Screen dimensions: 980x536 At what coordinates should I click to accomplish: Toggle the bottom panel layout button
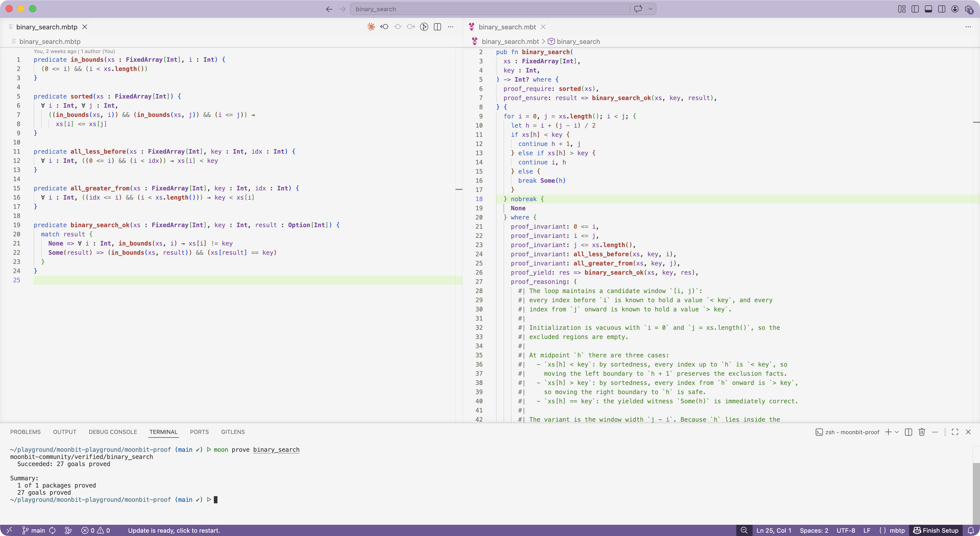pos(928,9)
